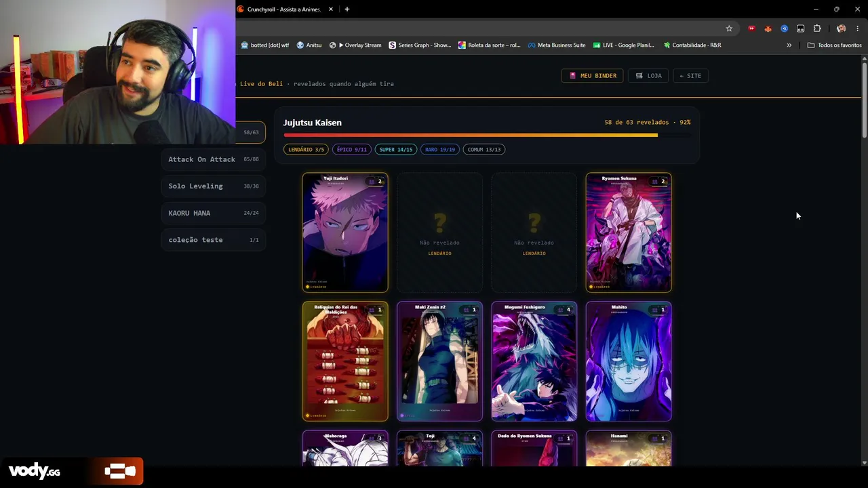The image size is (868, 488).
Task: Expand the hidden bookmarks chevron
Action: coord(789,45)
